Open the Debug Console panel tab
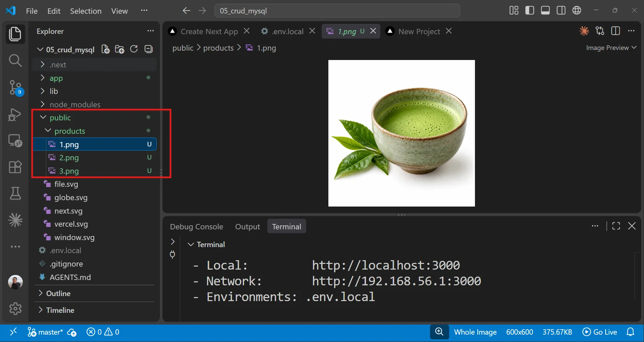Viewport: 644px width, 342px height. tap(197, 227)
